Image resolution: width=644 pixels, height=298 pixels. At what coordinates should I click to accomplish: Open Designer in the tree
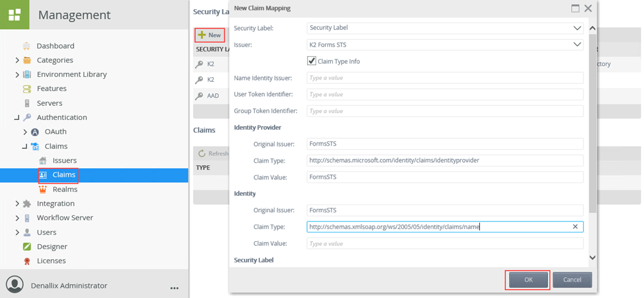(52, 247)
